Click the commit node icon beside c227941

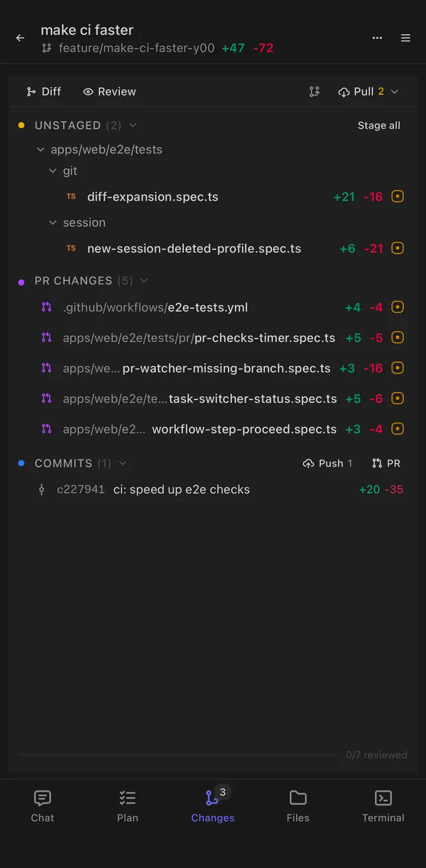click(x=41, y=490)
